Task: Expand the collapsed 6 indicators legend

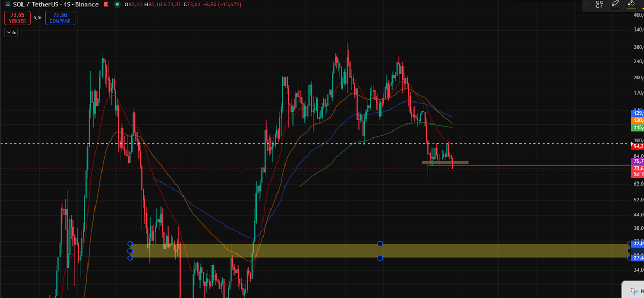Action: [11, 33]
